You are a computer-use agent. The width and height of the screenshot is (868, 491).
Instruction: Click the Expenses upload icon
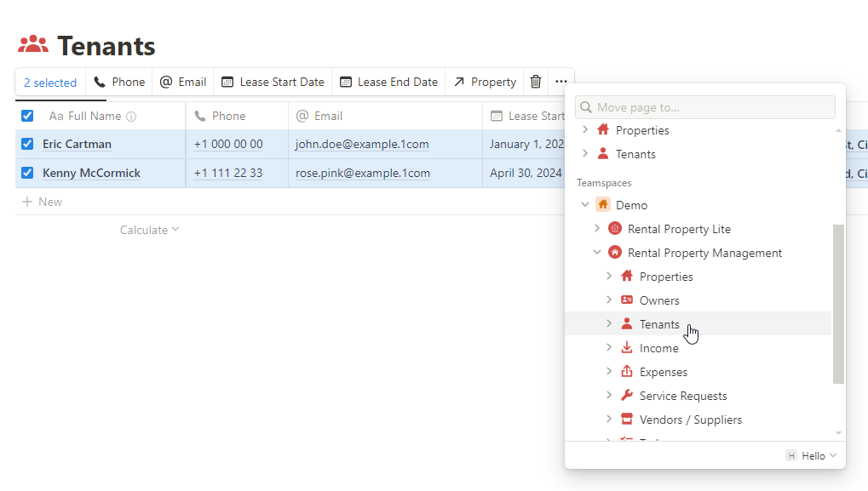627,371
